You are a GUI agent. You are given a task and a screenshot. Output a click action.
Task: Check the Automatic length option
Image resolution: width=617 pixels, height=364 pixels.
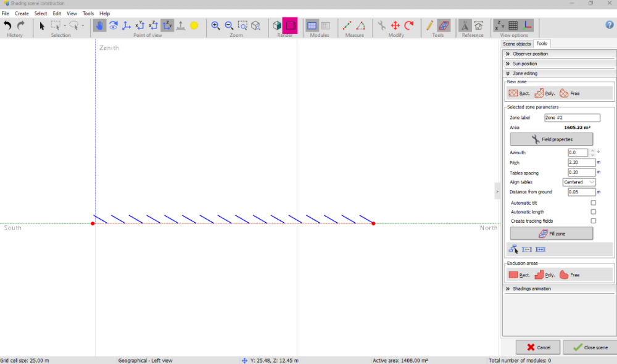(x=593, y=212)
